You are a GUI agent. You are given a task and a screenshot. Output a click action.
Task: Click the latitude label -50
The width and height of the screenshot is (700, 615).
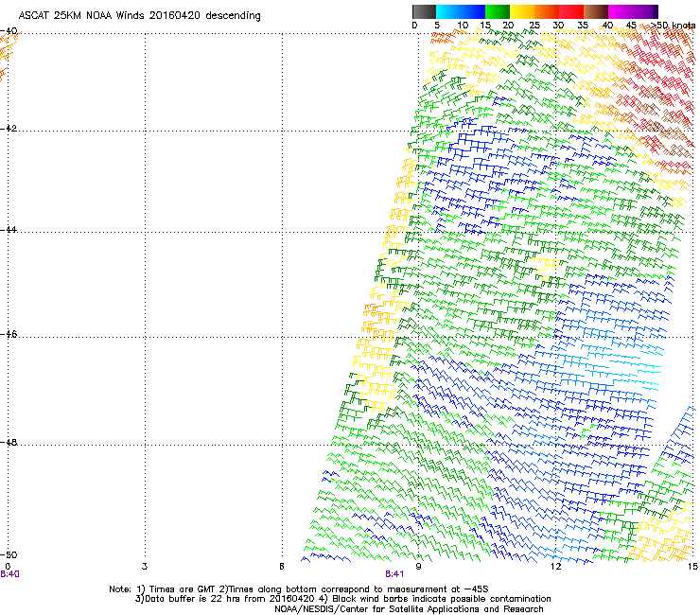9,554
